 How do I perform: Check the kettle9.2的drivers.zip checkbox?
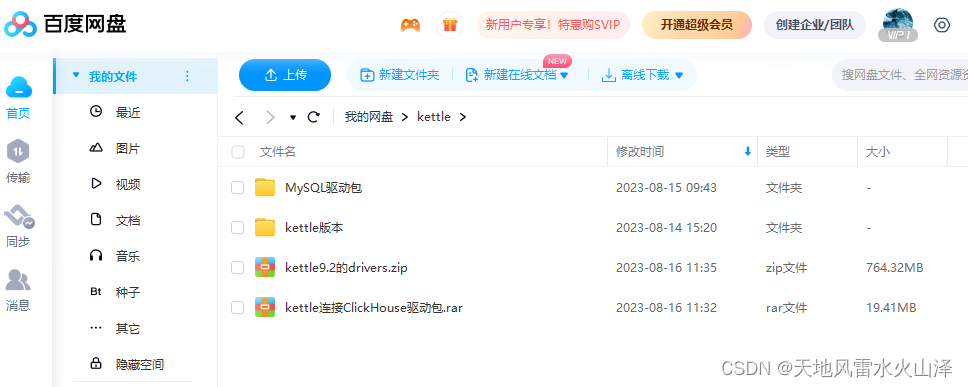pyautogui.click(x=238, y=267)
